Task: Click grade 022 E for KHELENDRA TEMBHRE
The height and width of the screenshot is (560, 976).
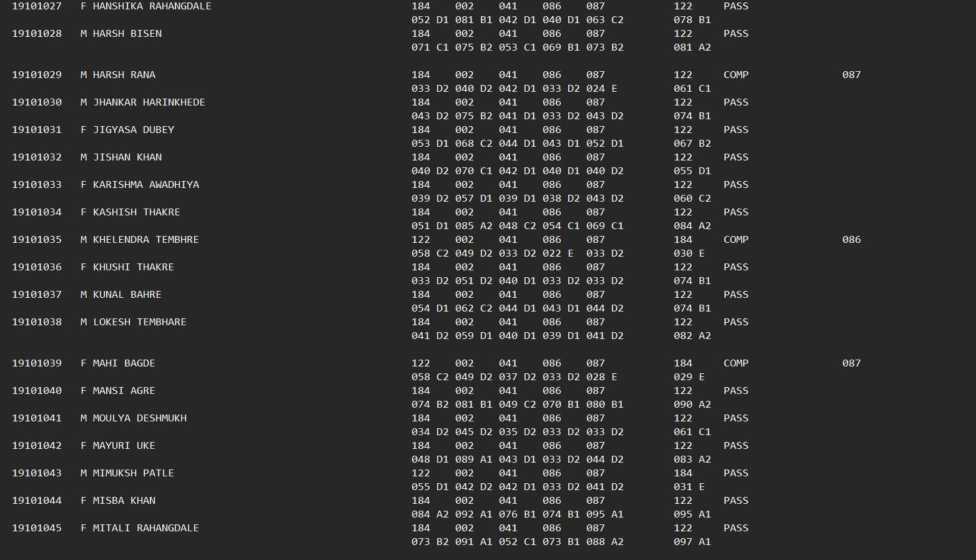Action: [558, 253]
